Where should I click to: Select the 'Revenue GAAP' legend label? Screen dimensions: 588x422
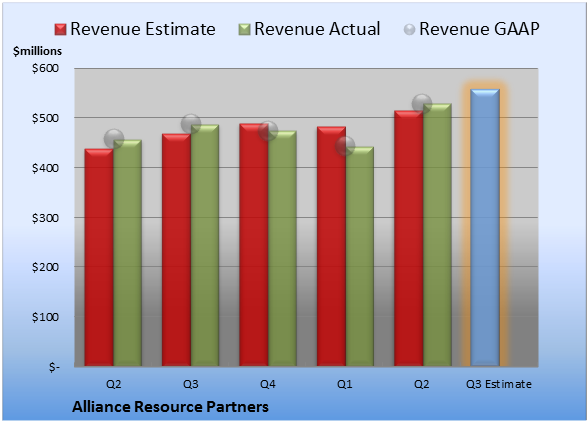point(479,29)
